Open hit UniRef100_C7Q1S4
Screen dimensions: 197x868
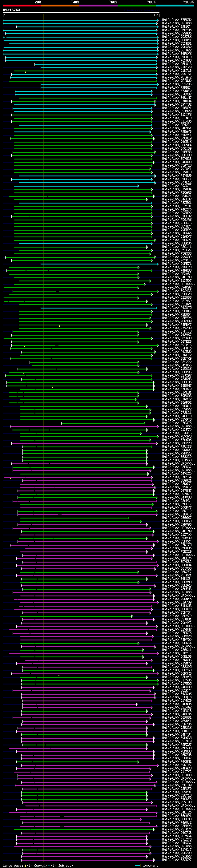[176, 477]
